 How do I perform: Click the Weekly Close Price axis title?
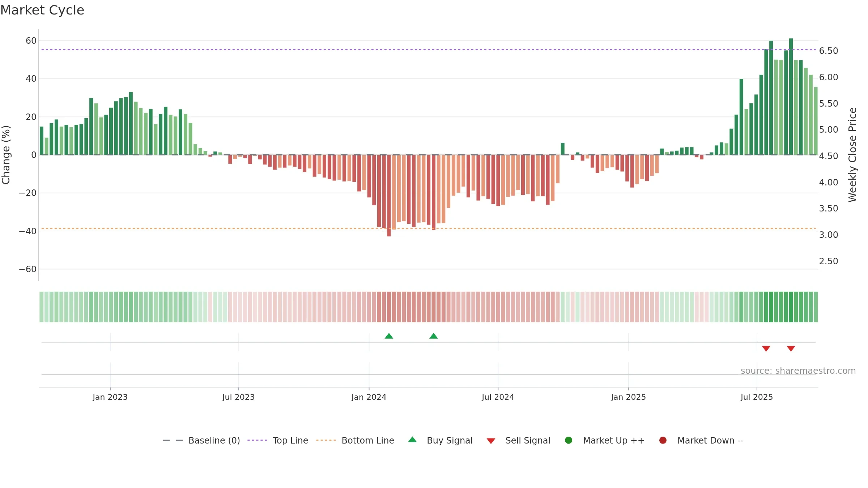coord(852,155)
